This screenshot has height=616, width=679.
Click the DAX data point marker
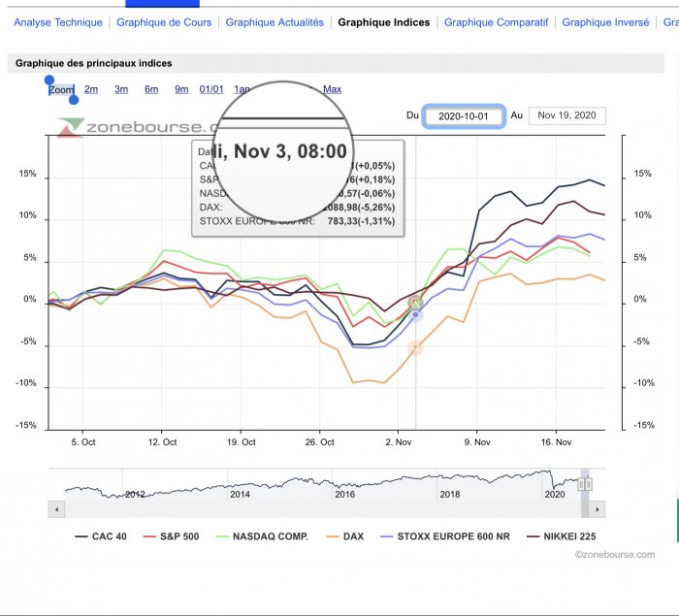coord(415,347)
